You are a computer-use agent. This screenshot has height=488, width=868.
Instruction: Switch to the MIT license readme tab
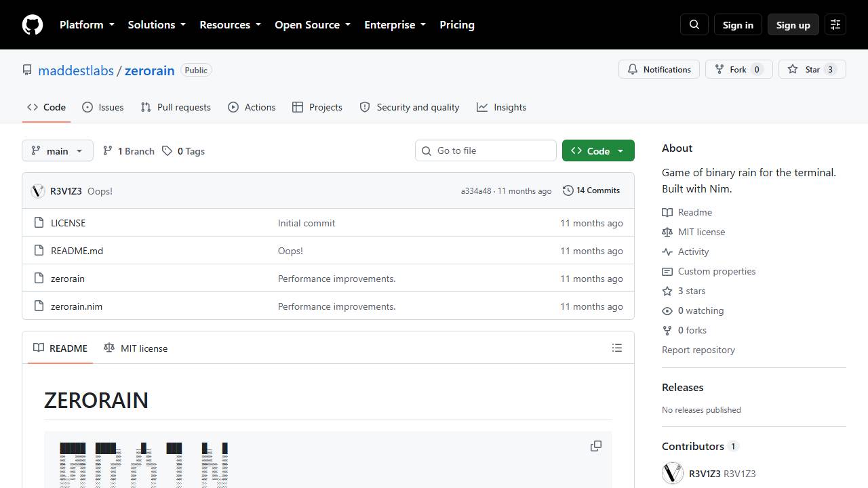click(x=136, y=348)
